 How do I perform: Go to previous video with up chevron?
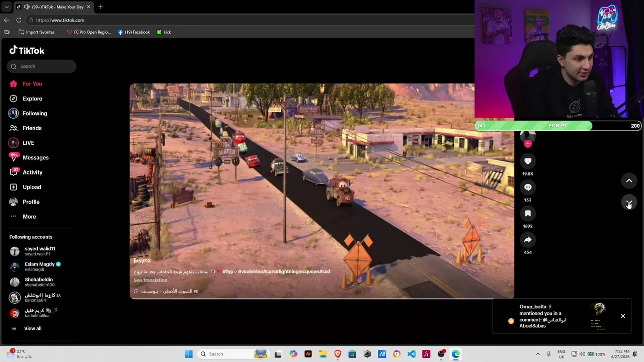(x=629, y=180)
